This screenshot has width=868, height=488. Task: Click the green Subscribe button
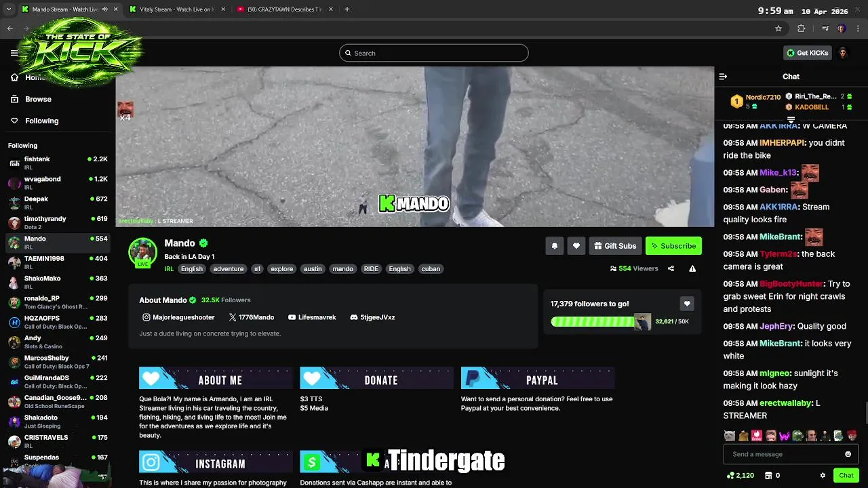pos(673,246)
